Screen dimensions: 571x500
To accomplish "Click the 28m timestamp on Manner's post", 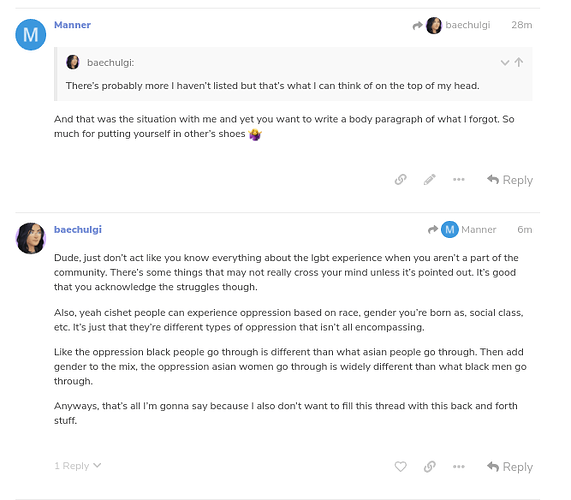I will coord(521,25).
